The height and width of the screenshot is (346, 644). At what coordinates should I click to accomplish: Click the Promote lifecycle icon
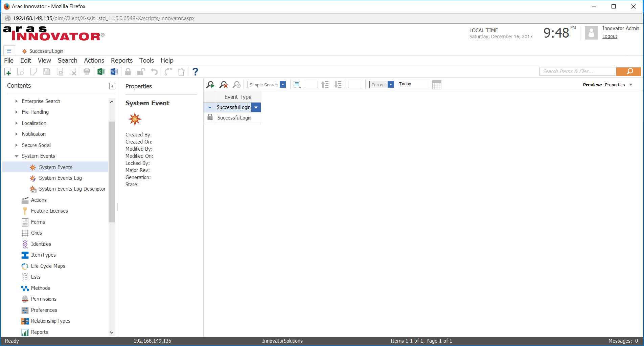[x=168, y=71]
